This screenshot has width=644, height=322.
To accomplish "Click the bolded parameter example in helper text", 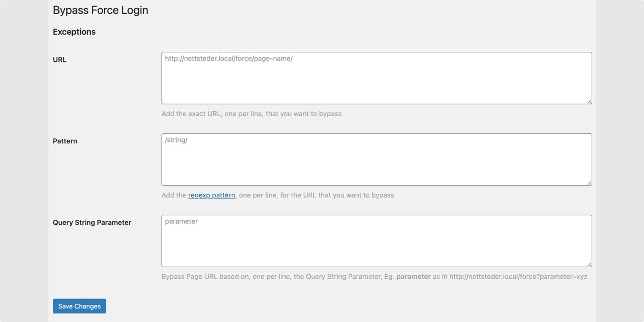I will click(414, 276).
